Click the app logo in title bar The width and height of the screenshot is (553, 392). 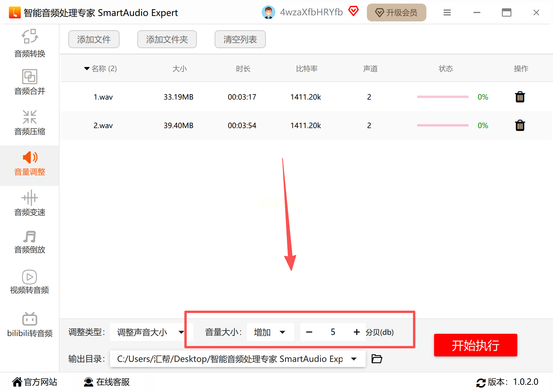point(15,12)
